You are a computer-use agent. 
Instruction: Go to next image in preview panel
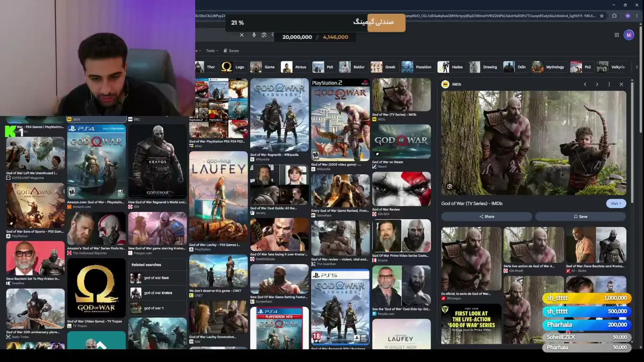[597, 84]
